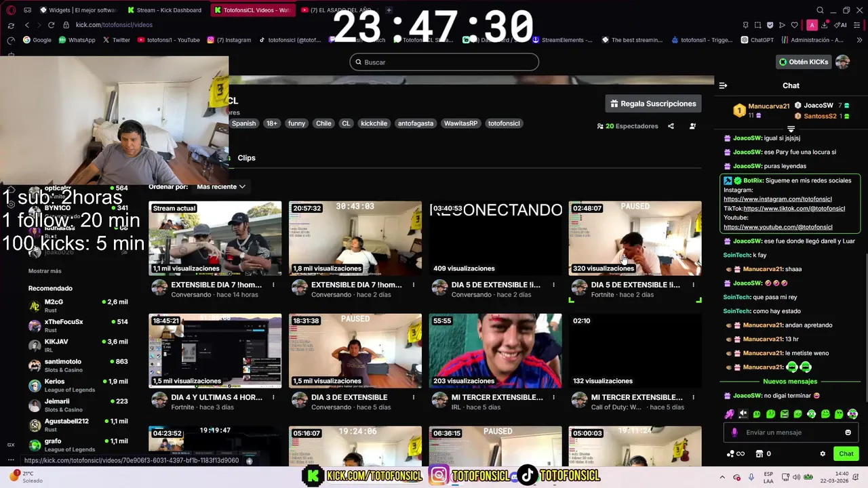Open the ChatGPT bookmark
Image resolution: width=868 pixels, height=488 pixels.
click(756, 40)
